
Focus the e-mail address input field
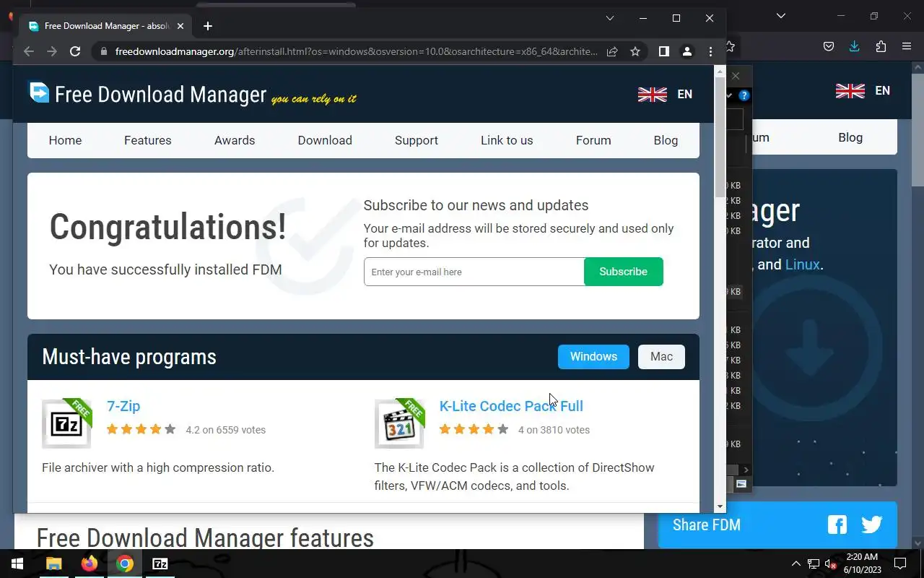click(x=474, y=272)
